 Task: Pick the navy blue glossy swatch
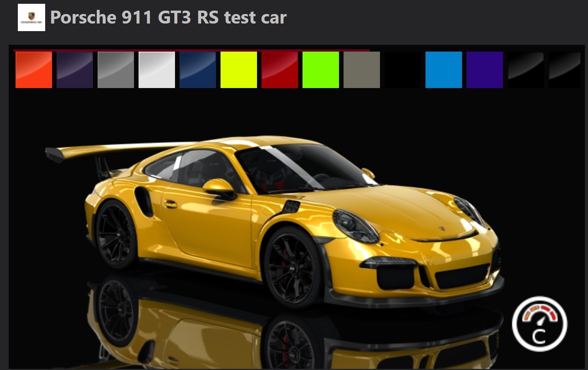pos(198,70)
